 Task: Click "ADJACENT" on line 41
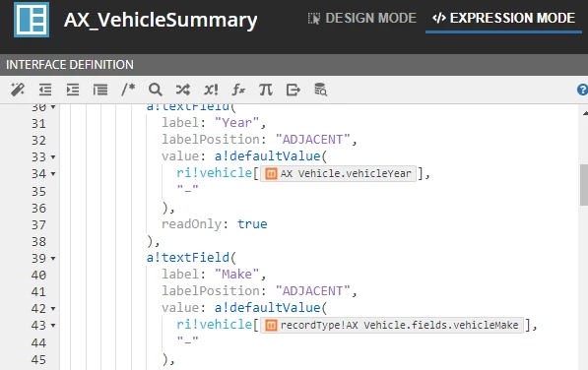pyautogui.click(x=313, y=291)
